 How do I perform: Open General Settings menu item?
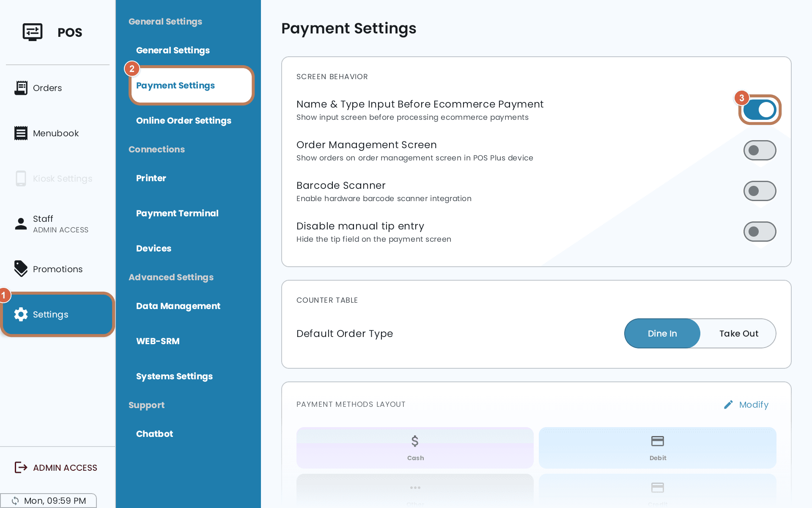click(173, 50)
